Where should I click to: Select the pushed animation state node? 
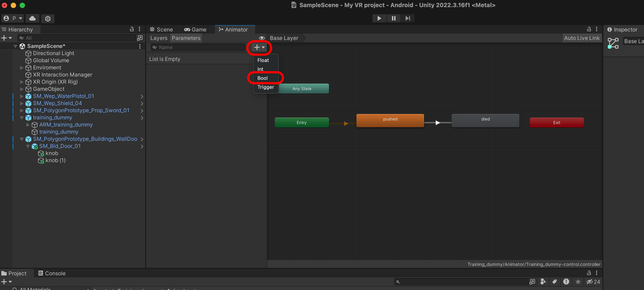tap(390, 120)
